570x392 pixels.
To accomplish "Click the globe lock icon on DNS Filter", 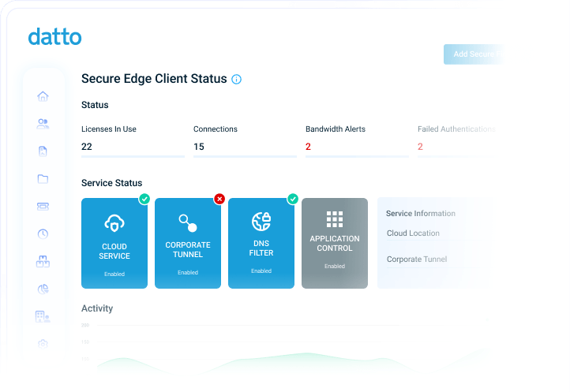I will click(x=261, y=222).
